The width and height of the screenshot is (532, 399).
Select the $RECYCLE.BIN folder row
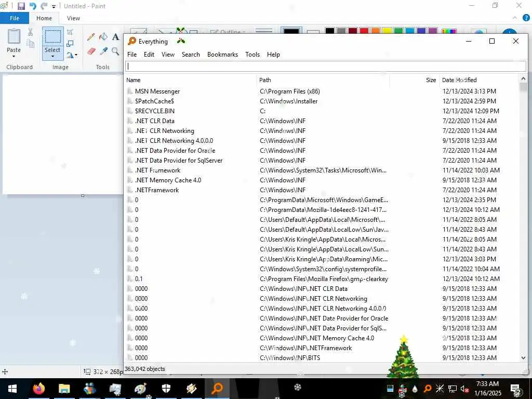tap(322, 111)
